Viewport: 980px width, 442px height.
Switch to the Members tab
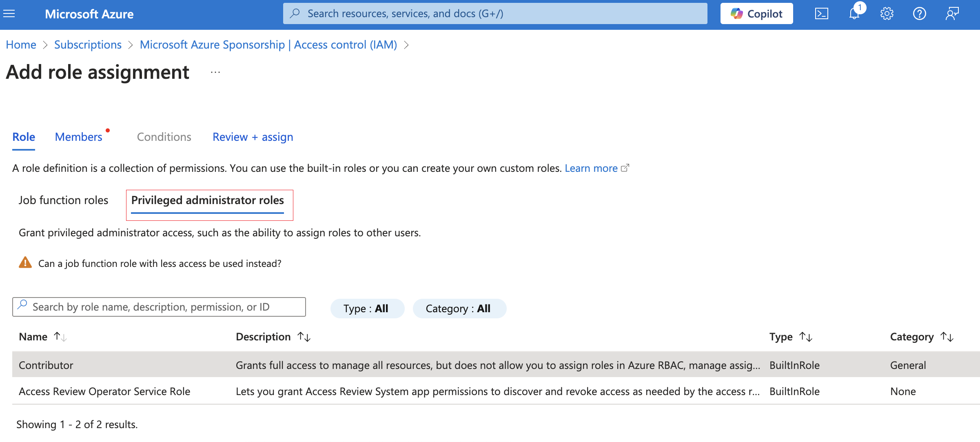pos(78,137)
